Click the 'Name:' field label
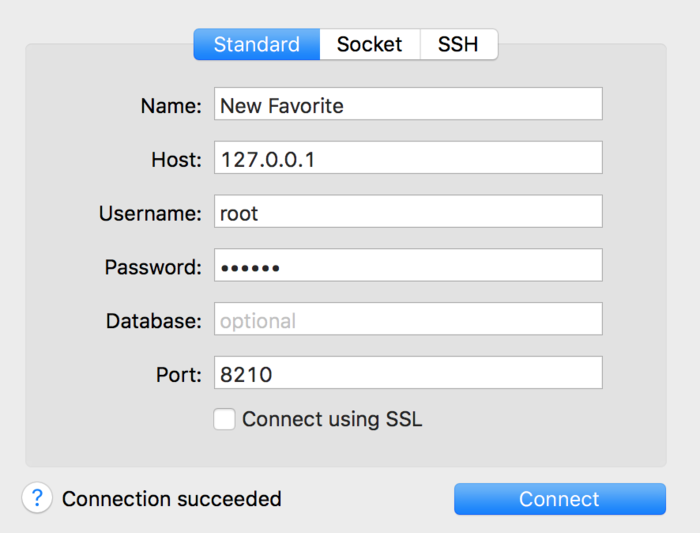The width and height of the screenshot is (700, 533). [x=171, y=105]
